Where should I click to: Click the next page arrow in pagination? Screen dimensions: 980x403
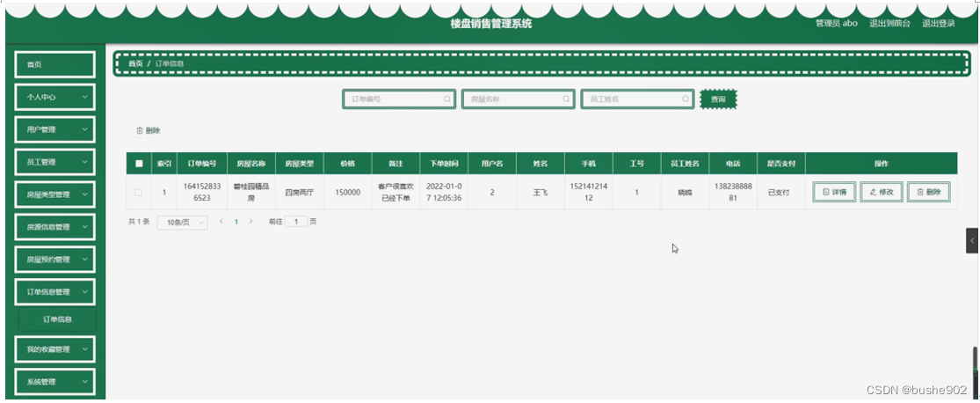click(250, 222)
